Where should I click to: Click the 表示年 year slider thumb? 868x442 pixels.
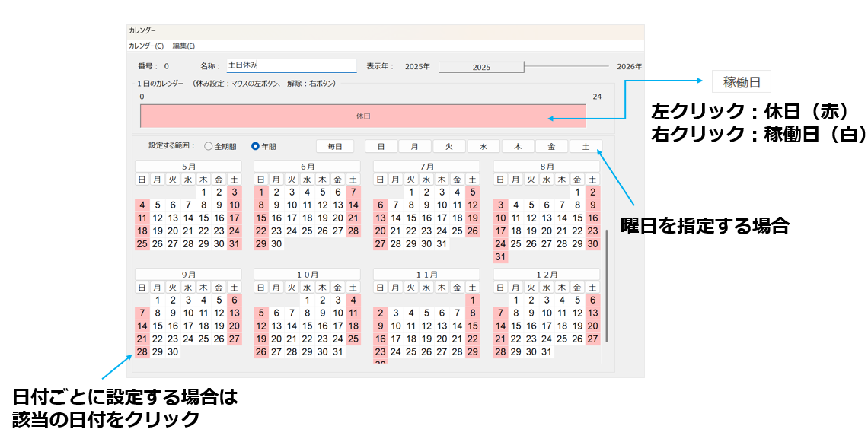point(481,67)
